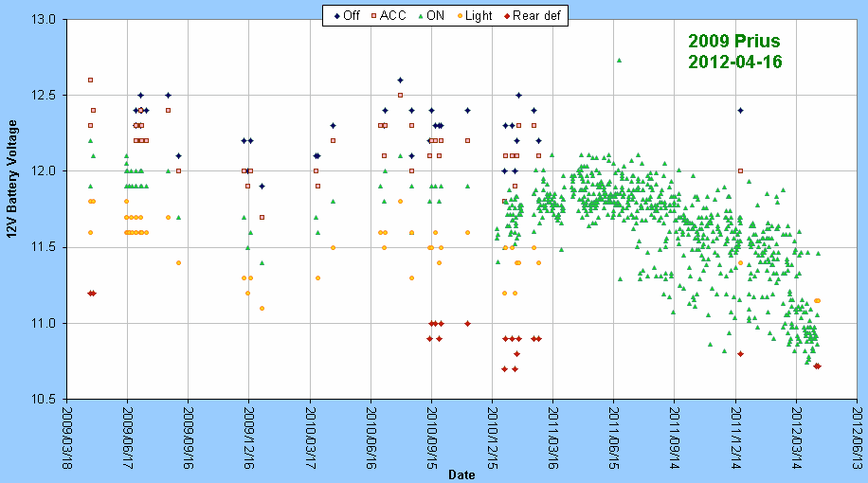
Task: Click the 2011/06/15 x-axis date label
Action: tap(614, 438)
